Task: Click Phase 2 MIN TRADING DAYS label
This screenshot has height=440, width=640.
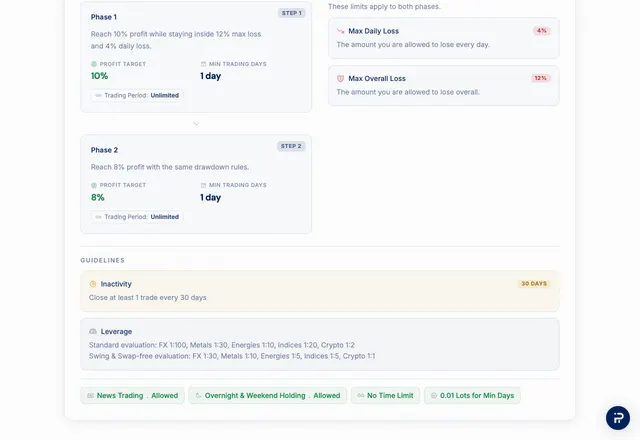Action: [238, 185]
